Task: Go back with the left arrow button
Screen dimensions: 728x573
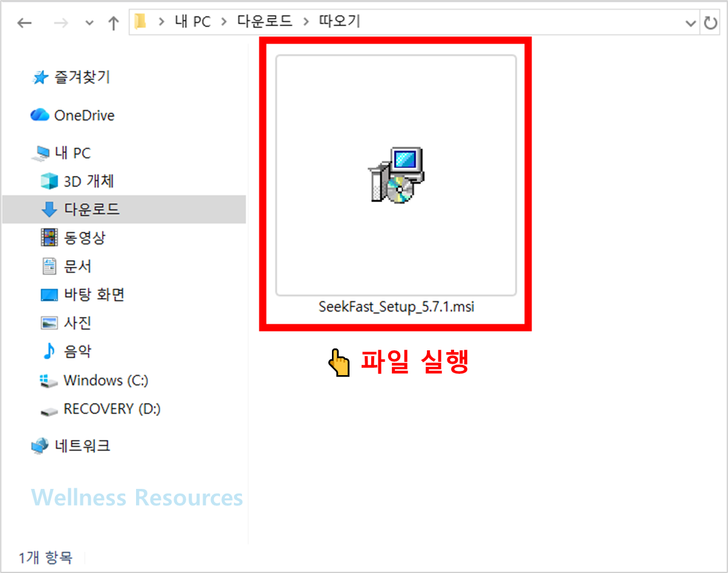Action: pos(24,23)
